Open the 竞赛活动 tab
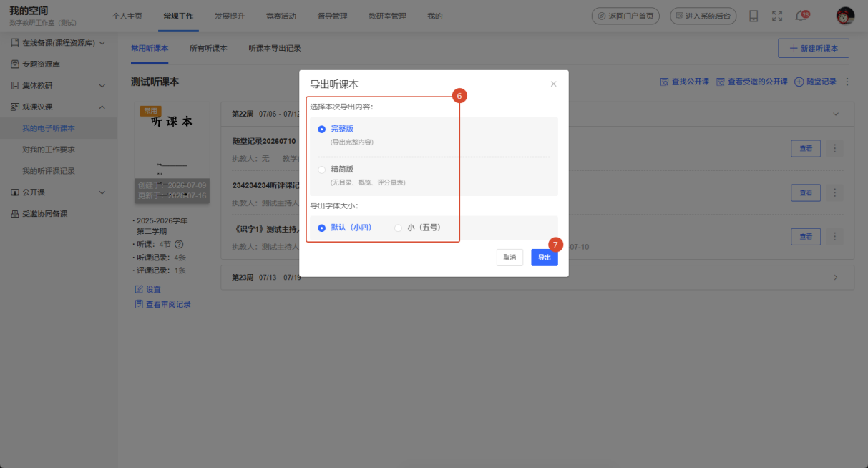Image resolution: width=868 pixels, height=468 pixels. (281, 16)
